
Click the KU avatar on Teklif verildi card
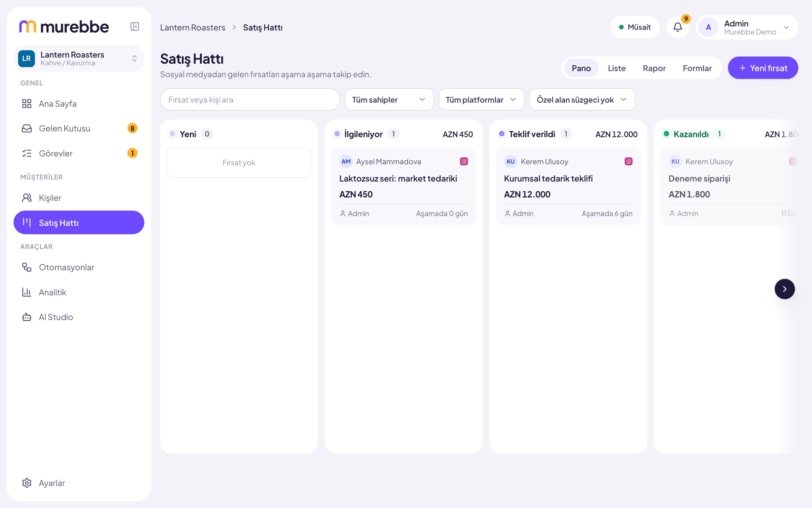pyautogui.click(x=511, y=162)
